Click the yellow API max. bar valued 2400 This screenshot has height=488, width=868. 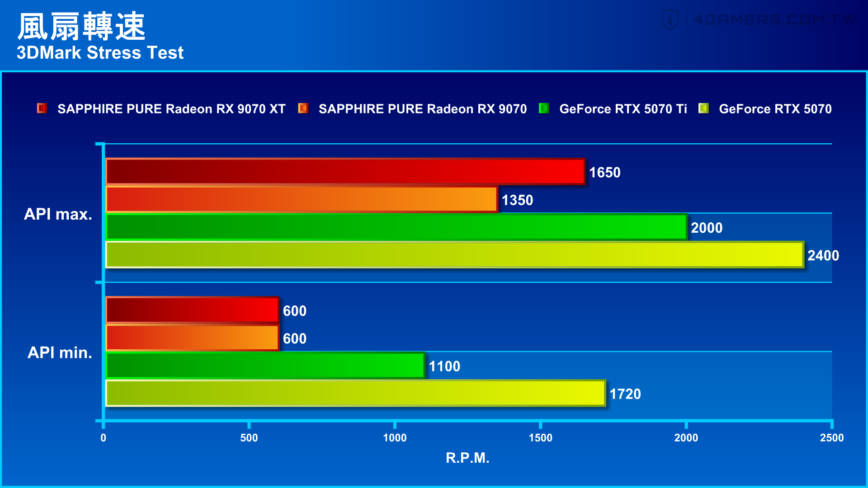click(x=455, y=255)
